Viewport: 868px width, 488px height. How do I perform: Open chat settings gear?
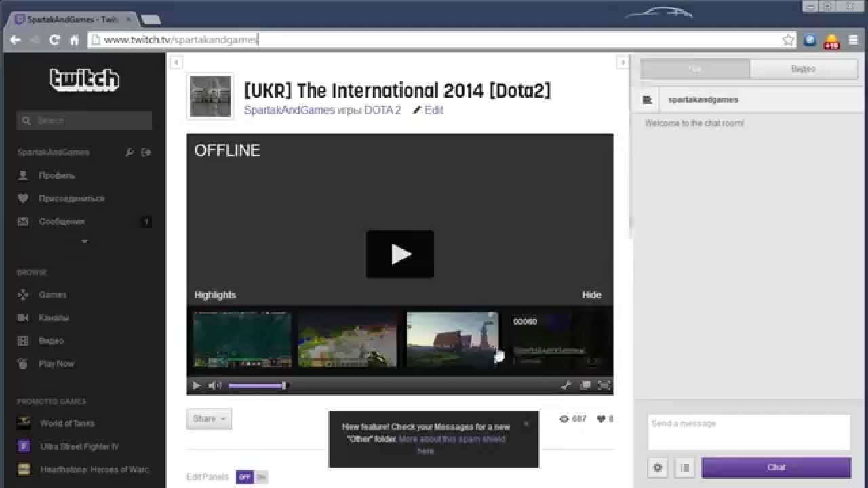(658, 468)
